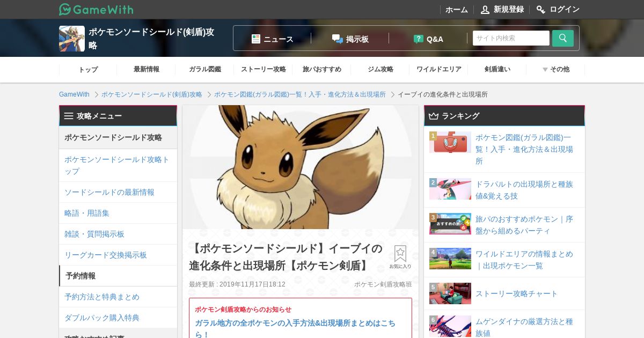Click the 攻略メニュー hamburger icon

[69, 116]
